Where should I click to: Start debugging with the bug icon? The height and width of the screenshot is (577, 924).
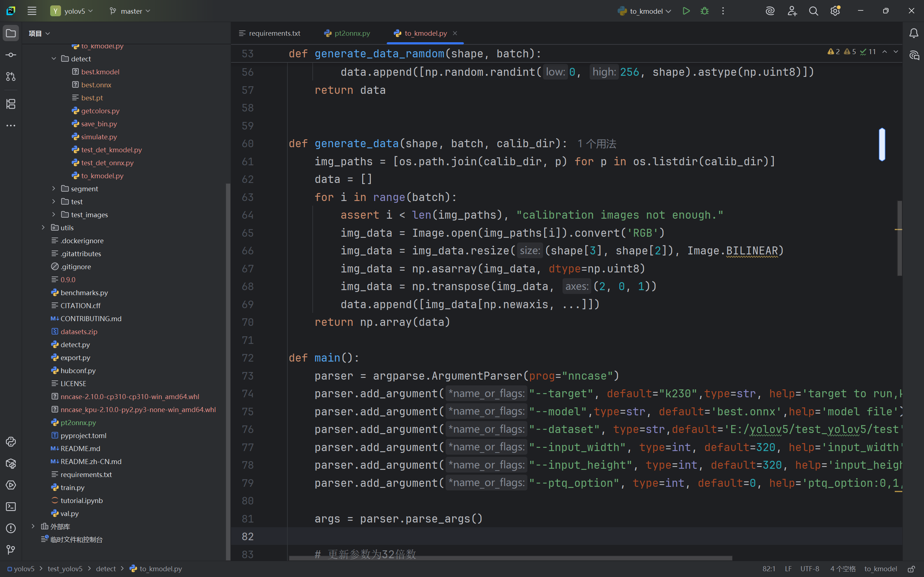tap(704, 11)
